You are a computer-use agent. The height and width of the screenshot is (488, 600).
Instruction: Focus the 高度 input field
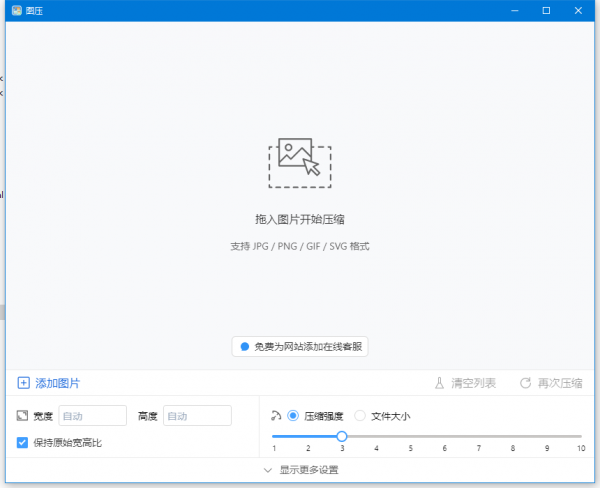coord(197,416)
